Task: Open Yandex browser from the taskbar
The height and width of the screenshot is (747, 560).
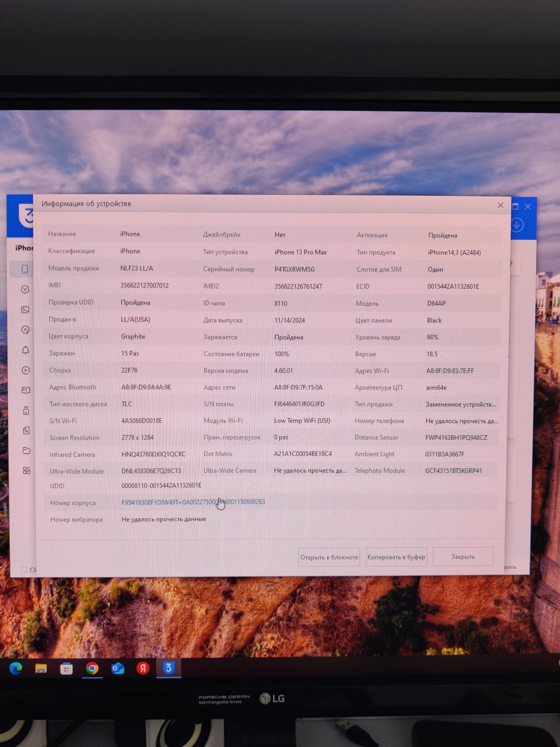Action: [143, 668]
